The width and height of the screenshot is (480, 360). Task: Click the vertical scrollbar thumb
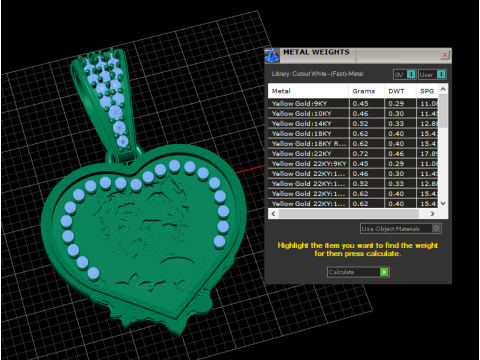pos(443,111)
